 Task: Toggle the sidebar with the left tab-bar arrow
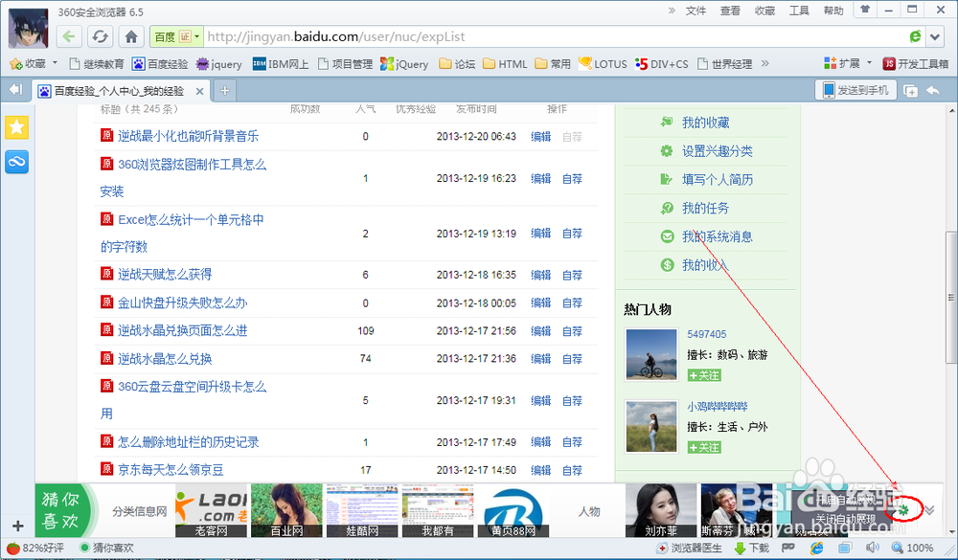pos(15,90)
